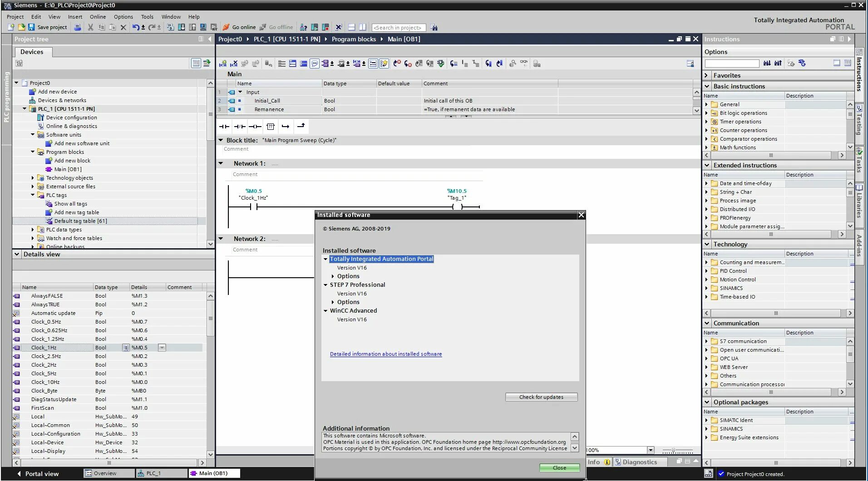Click the Cut scissors icon
868x481 pixels.
pos(90,27)
